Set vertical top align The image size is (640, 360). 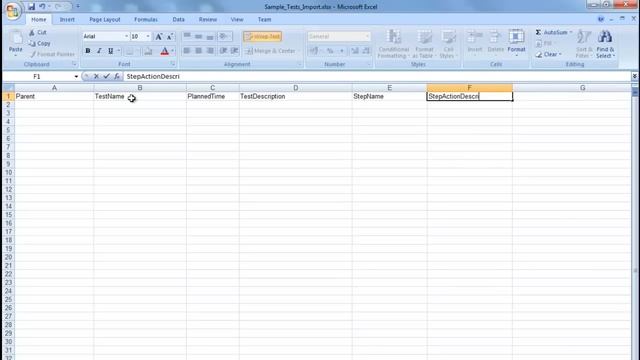coord(187,36)
